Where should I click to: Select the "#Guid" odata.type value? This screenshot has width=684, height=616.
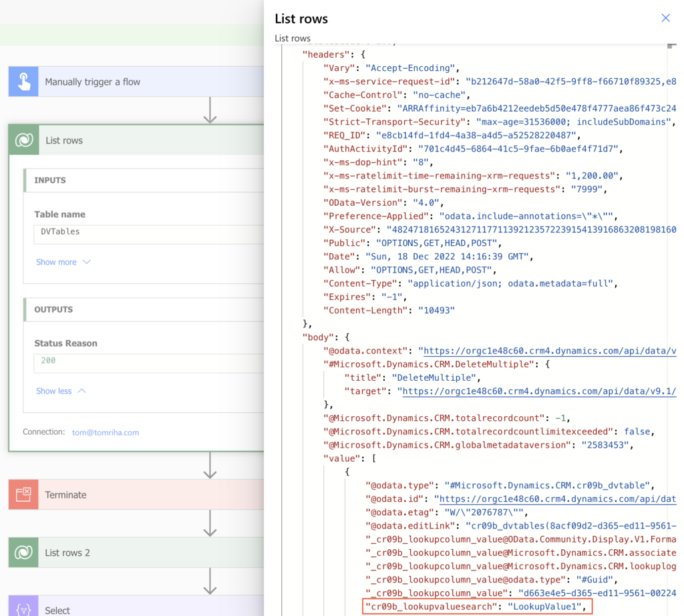point(594,580)
